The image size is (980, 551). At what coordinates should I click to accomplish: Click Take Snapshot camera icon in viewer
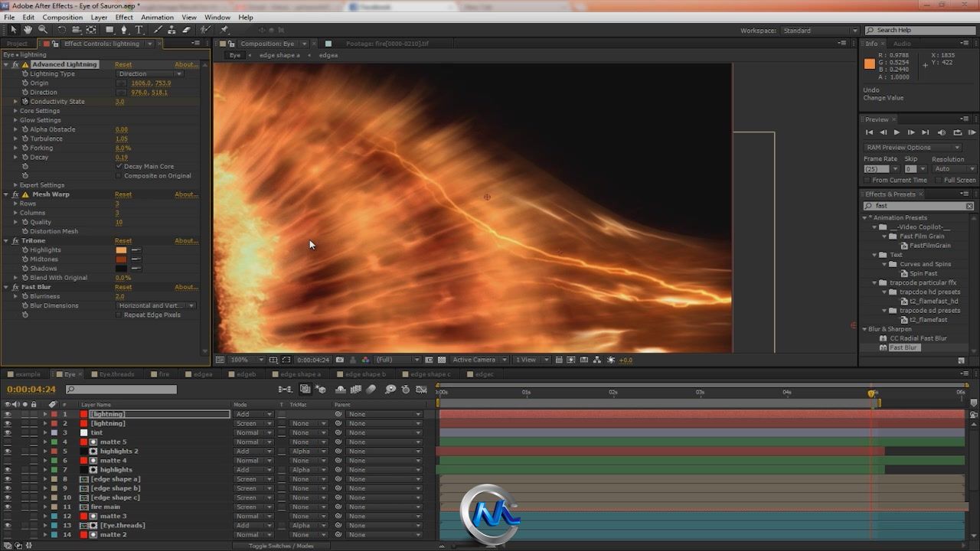click(x=340, y=360)
